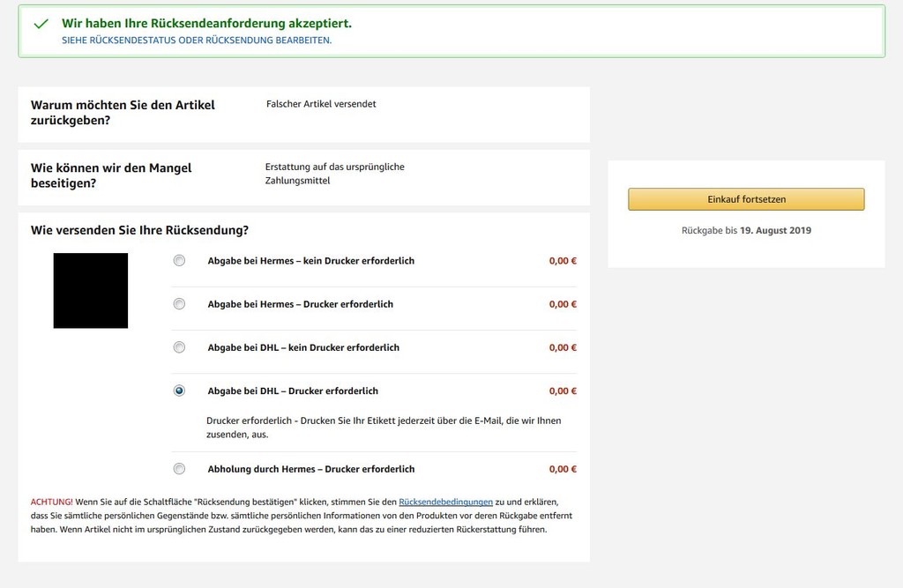Click the '19. August 2019' return deadline
The image size is (903, 588).
click(x=775, y=230)
